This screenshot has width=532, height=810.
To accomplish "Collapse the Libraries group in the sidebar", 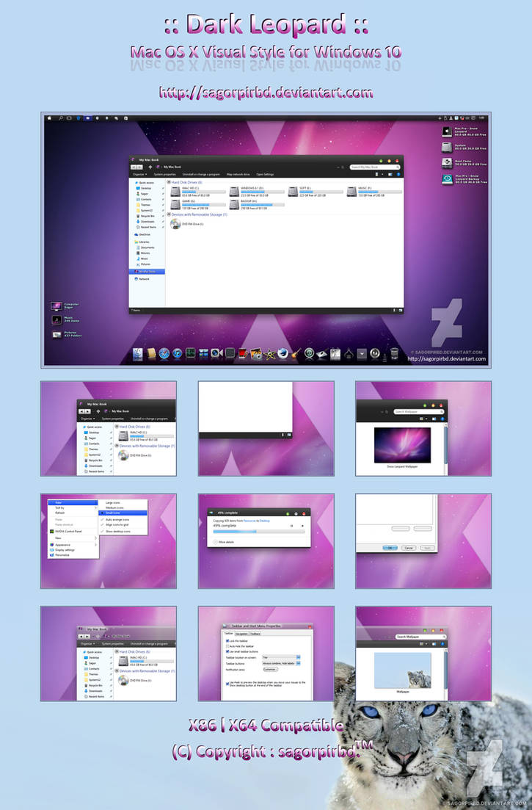I will click(142, 242).
